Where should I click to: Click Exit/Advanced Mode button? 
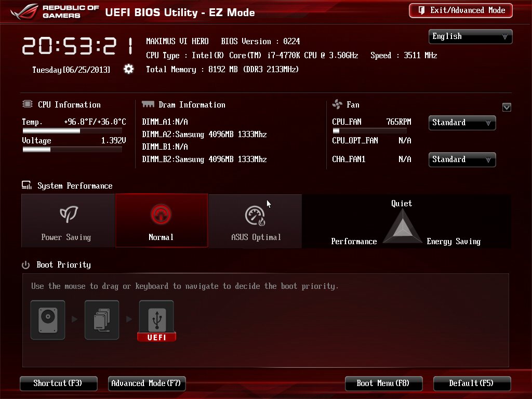461,10
